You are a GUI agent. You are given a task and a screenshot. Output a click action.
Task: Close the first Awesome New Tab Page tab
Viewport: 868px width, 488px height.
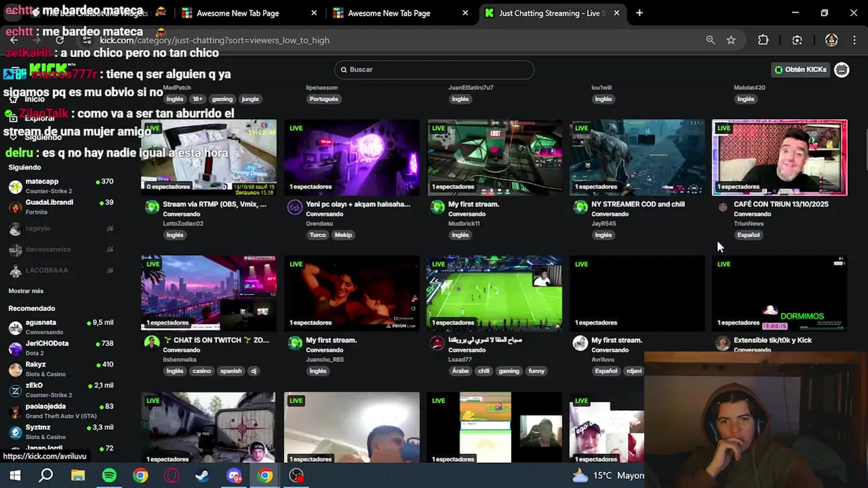click(314, 13)
